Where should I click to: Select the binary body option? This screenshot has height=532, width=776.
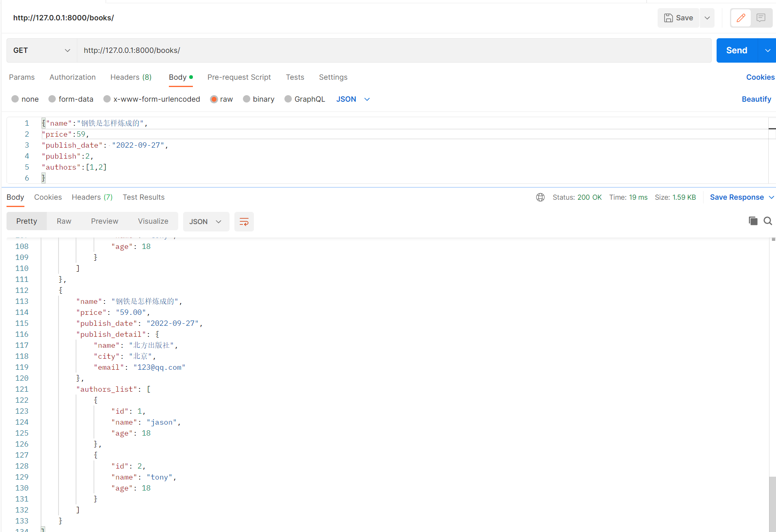pyautogui.click(x=247, y=99)
